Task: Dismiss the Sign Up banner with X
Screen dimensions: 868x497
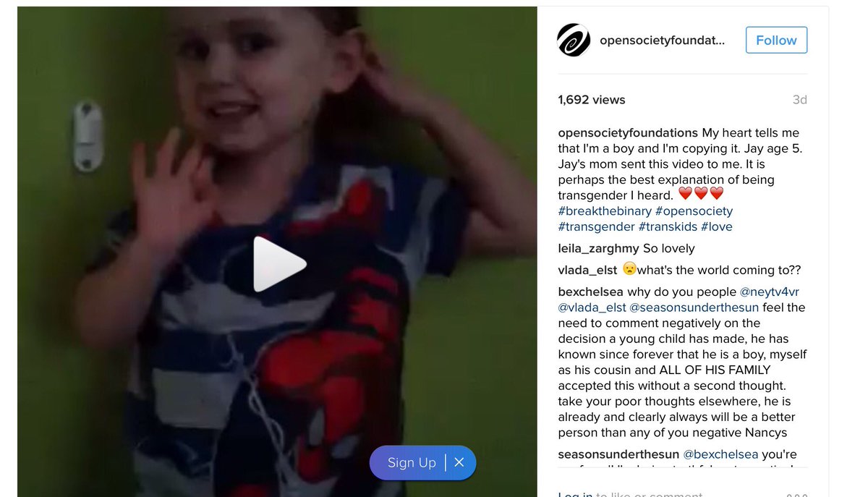Action: 459,463
